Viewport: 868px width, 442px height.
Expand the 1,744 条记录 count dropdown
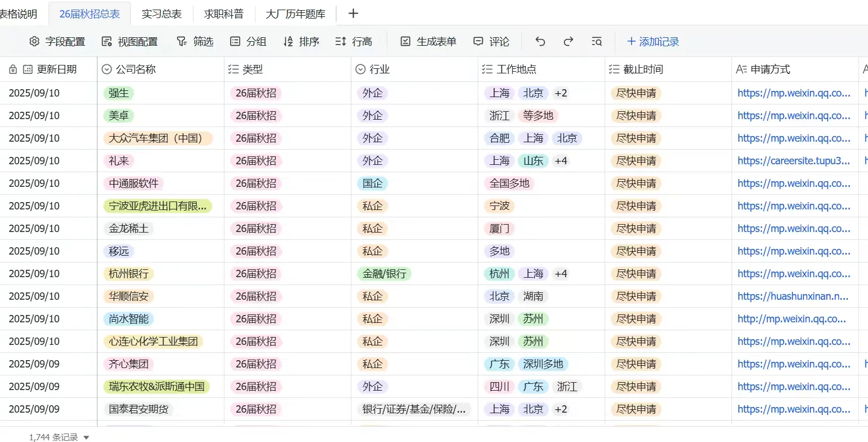coord(59,437)
